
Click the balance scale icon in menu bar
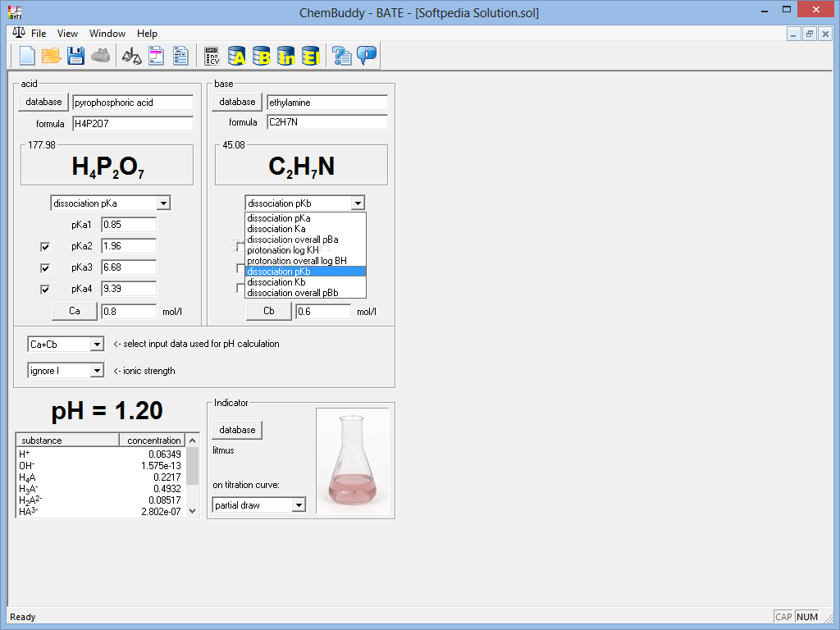coord(19,33)
